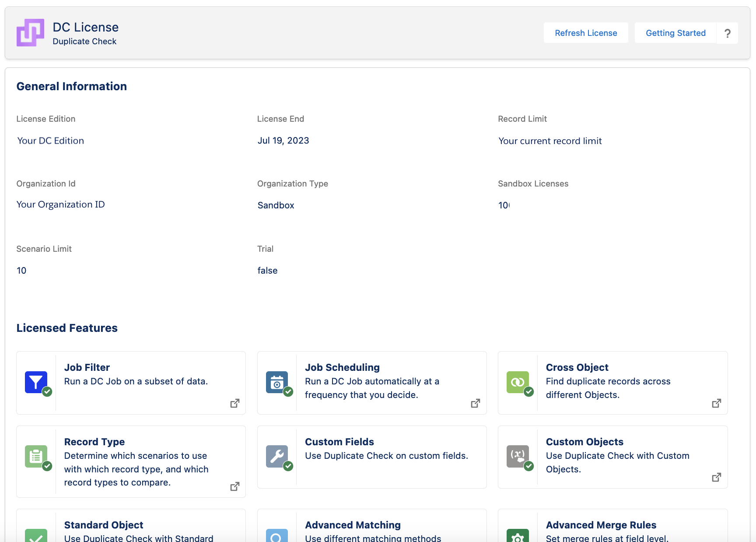Screen dimensions: 756x542
Task: Click the Job Scheduling calendar icon
Action: 277,382
